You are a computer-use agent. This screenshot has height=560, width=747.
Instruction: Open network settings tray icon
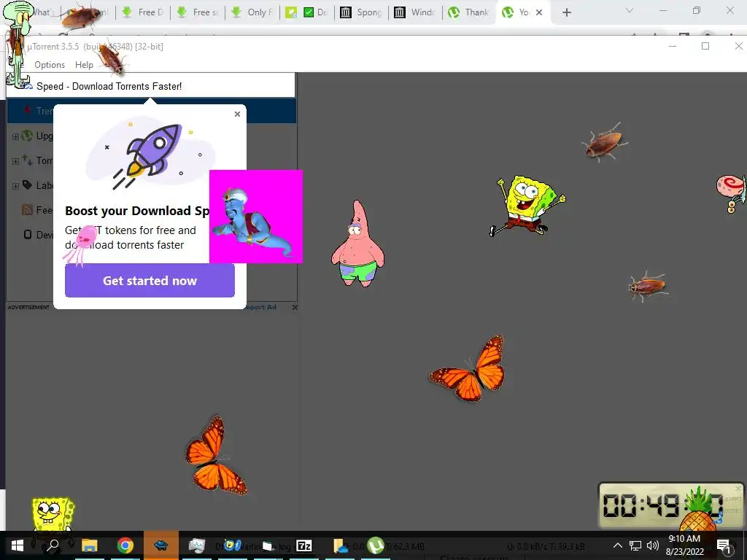coord(635,545)
